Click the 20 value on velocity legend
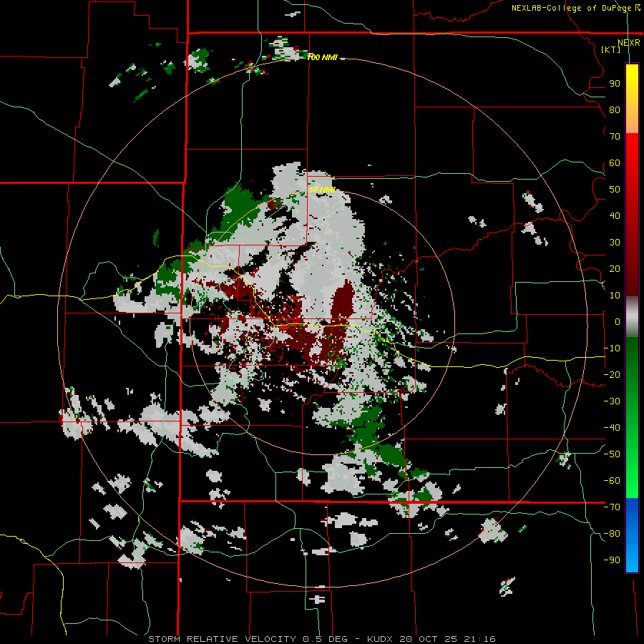The height and width of the screenshot is (644, 644). tap(615, 269)
